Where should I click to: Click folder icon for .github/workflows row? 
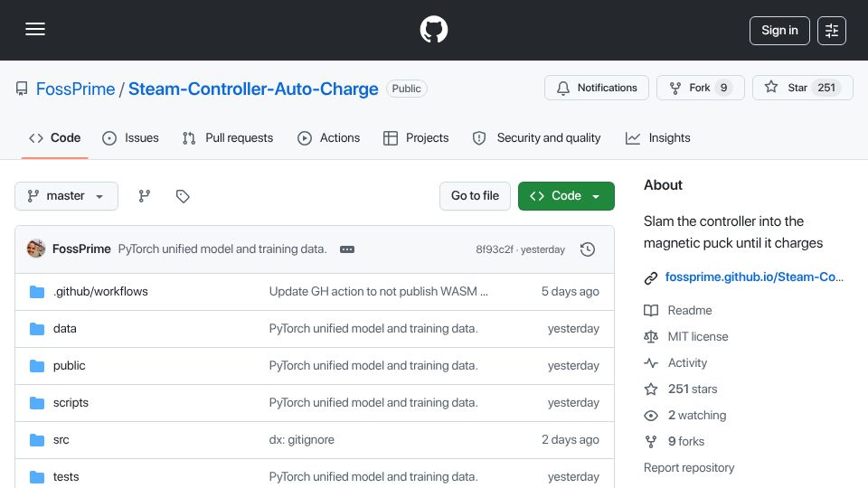click(37, 292)
